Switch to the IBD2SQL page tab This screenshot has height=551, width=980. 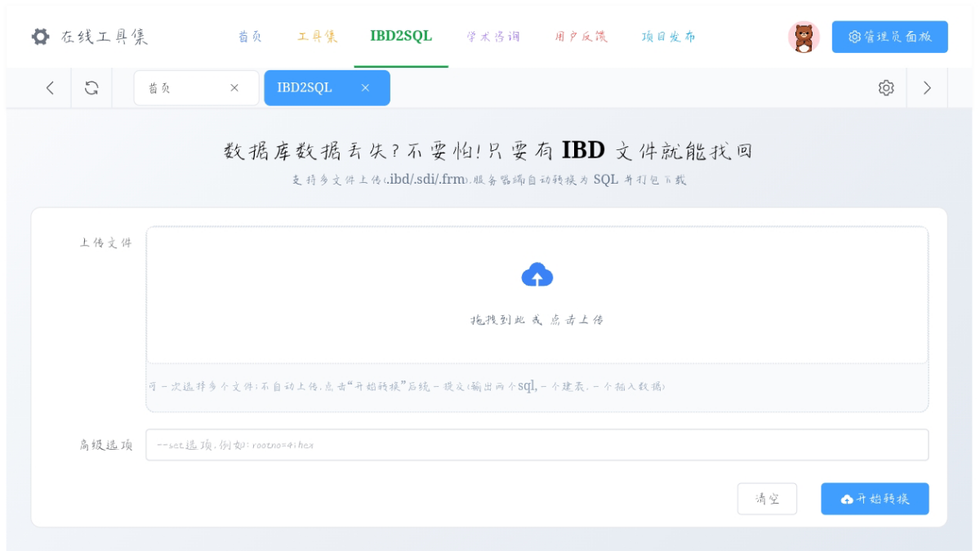point(327,88)
